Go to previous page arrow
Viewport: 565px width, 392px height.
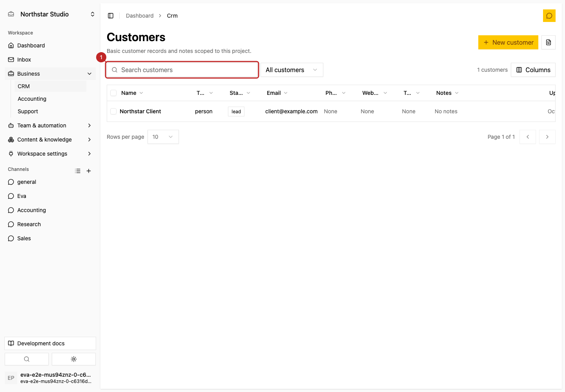tap(528, 137)
